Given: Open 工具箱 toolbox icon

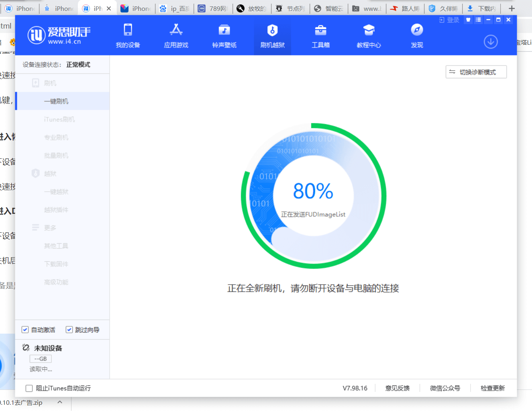Looking at the screenshot, I should point(320,30).
